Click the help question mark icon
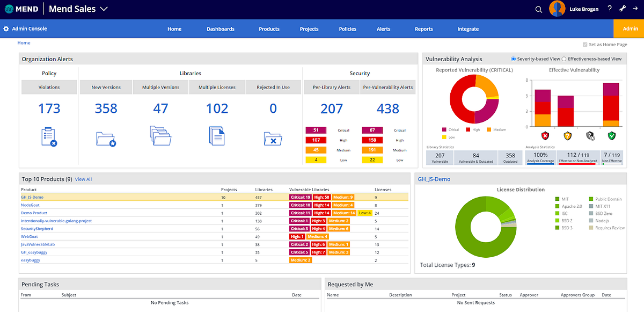This screenshot has width=644, height=312. pos(609,9)
